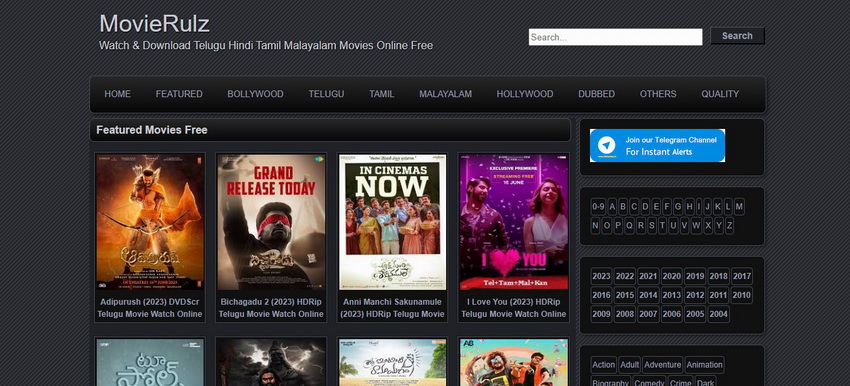Filter movies by letter Z
The width and height of the screenshot is (850, 386).
(730, 226)
